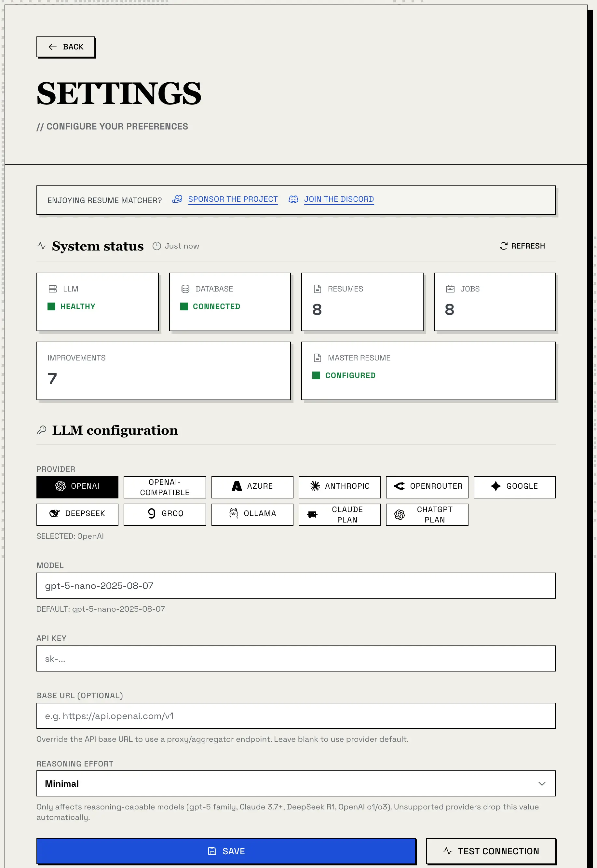Click the Improvements count 7
Viewport: 597px width, 868px height.
(52, 378)
